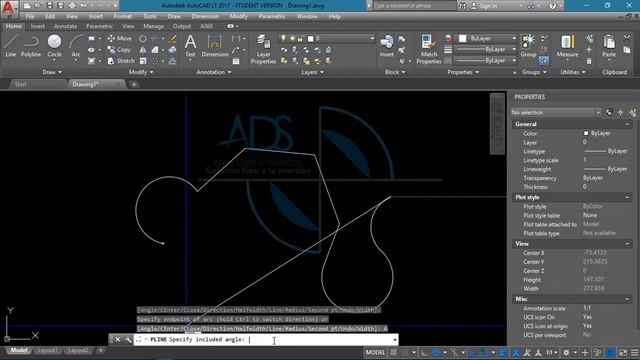This screenshot has width=640, height=360.
Task: Open the No selection dropdown
Action: coord(556,112)
